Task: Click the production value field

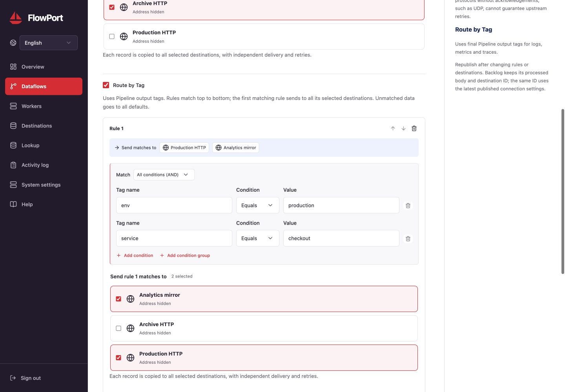Action: pos(341,205)
